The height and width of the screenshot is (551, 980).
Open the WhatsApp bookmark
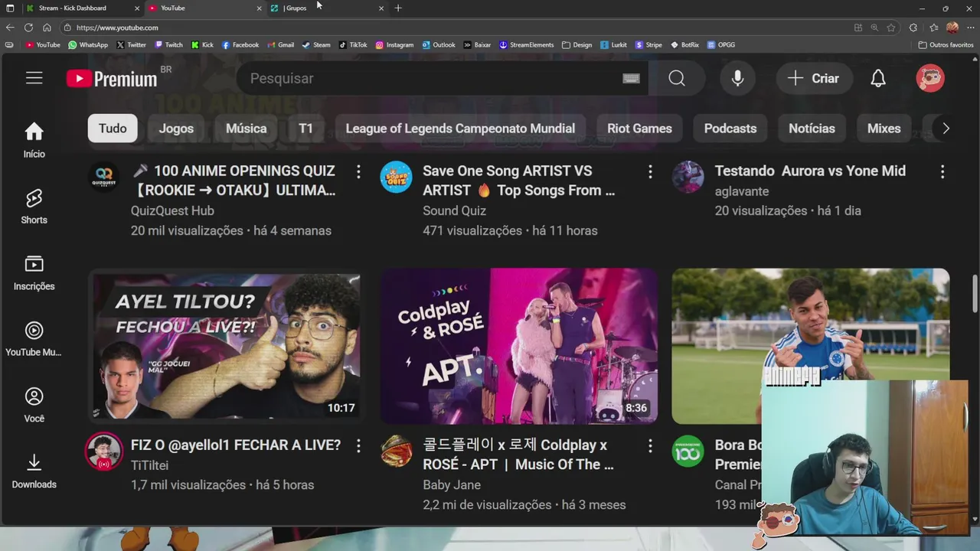click(x=88, y=44)
